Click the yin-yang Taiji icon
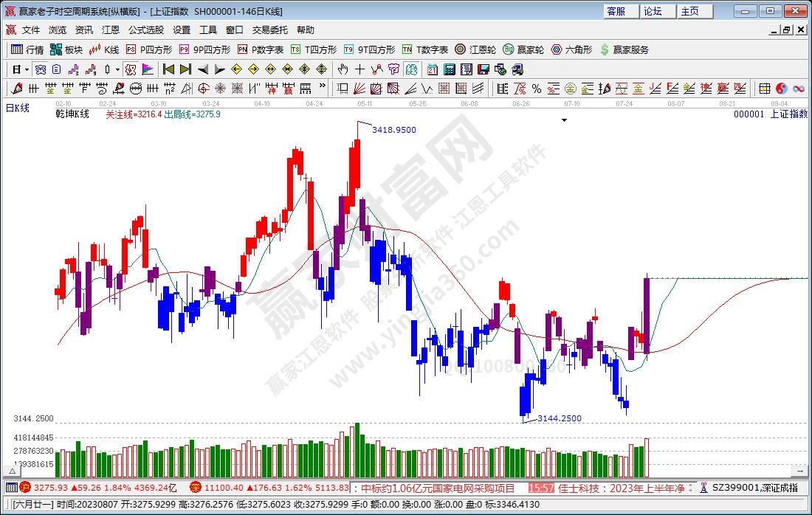 point(781,89)
